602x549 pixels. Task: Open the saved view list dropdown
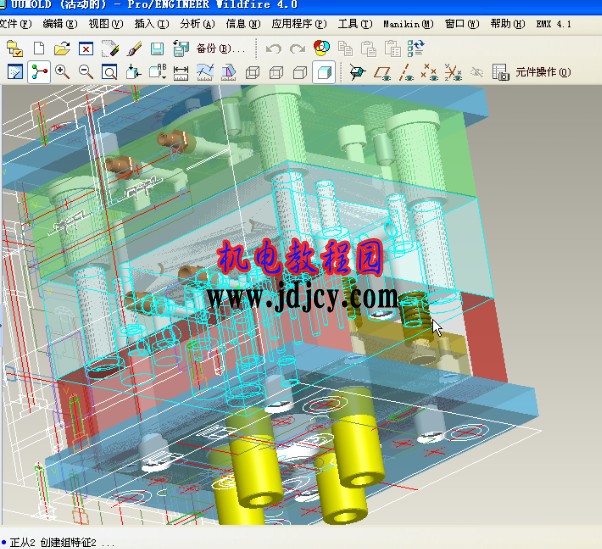pos(157,72)
